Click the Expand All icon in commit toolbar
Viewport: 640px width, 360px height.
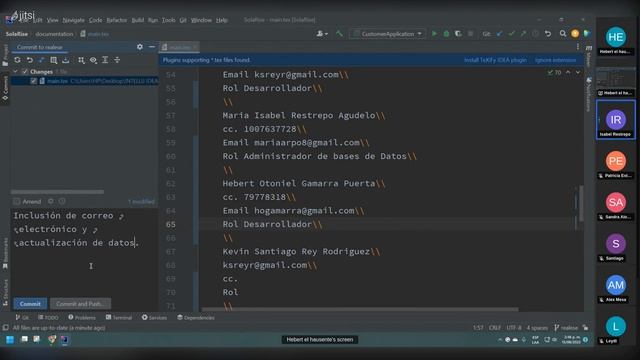[105, 60]
